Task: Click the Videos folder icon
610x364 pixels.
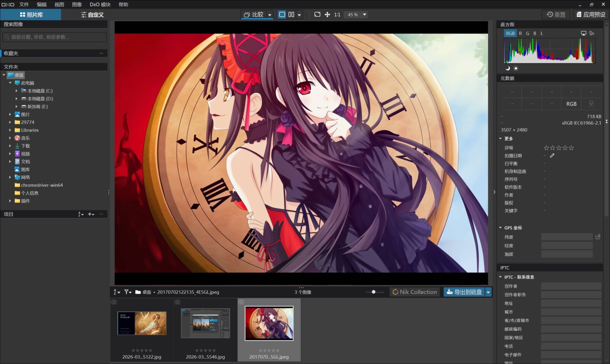Action: [17, 154]
